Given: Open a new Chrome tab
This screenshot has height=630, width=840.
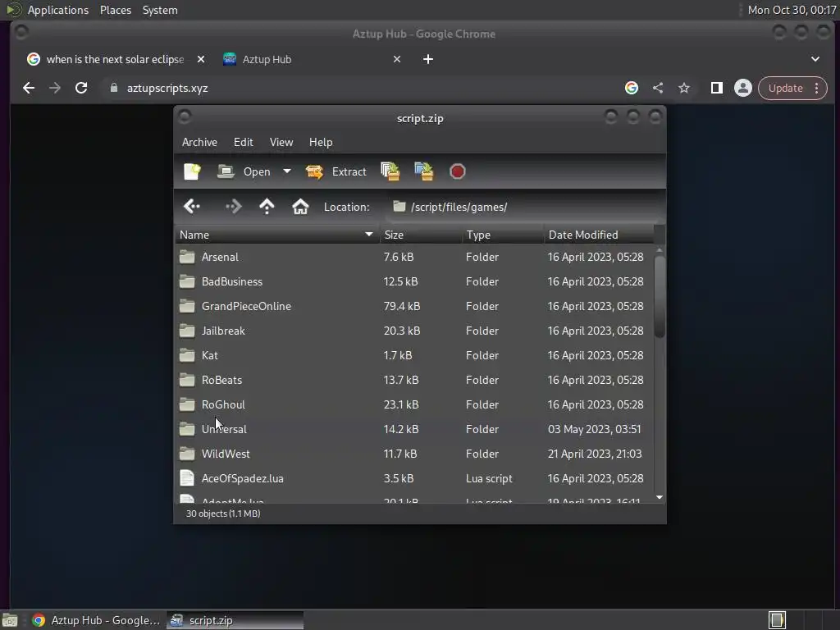Looking at the screenshot, I should point(428,59).
